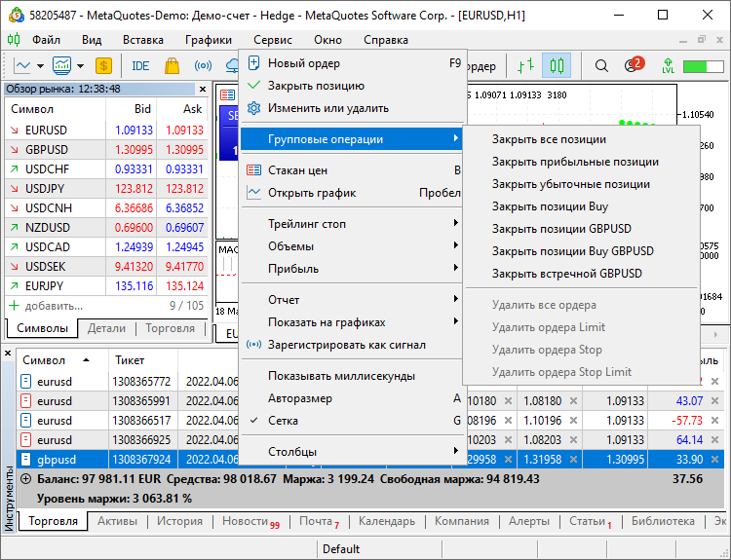Viewport: 731px width, 560px height.
Task: Select USDJPY row in Market Watch
Action: pyautogui.click(x=106, y=189)
